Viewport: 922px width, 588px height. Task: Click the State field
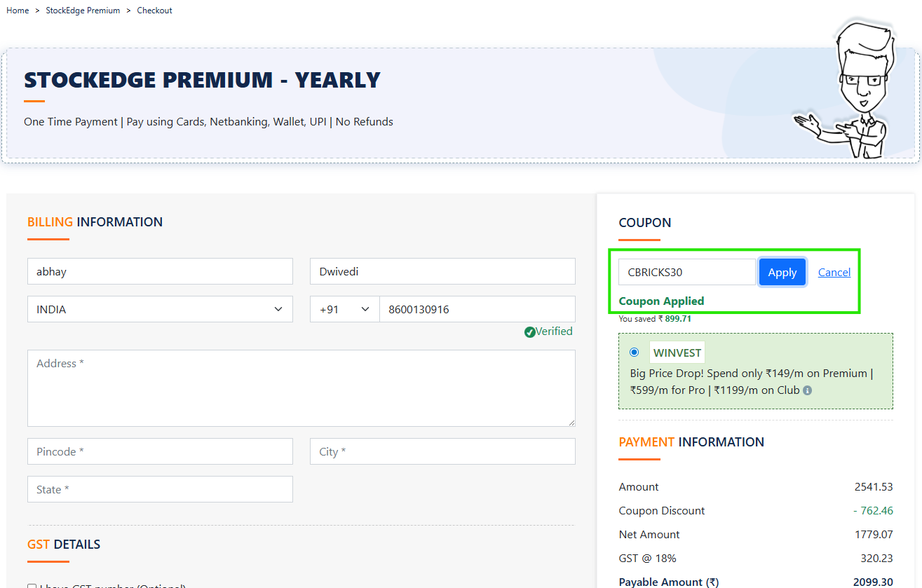[160, 489]
